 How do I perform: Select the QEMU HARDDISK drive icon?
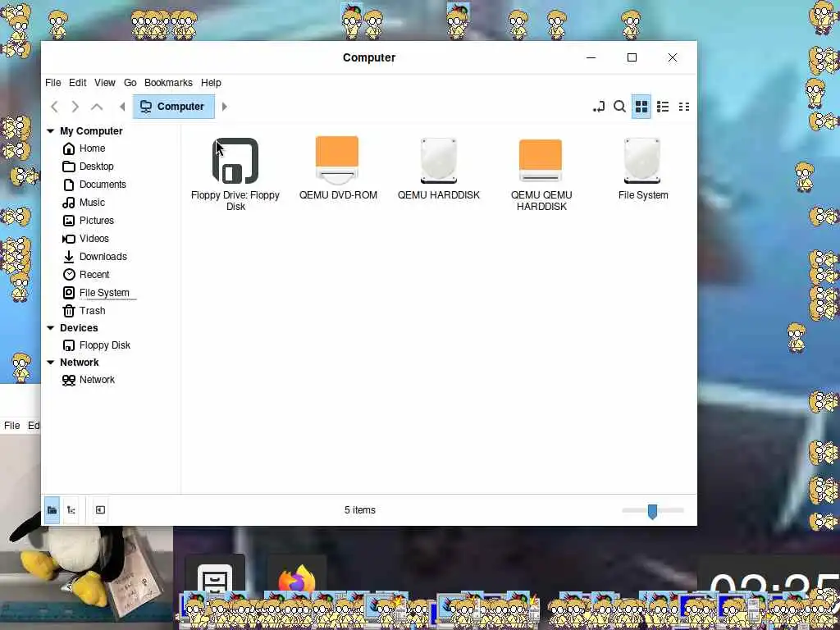click(439, 161)
